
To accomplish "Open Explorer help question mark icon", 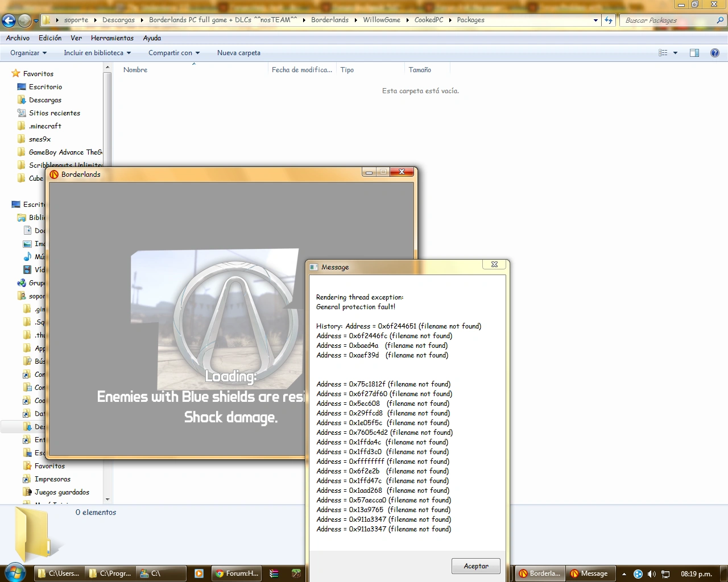I will pos(715,53).
